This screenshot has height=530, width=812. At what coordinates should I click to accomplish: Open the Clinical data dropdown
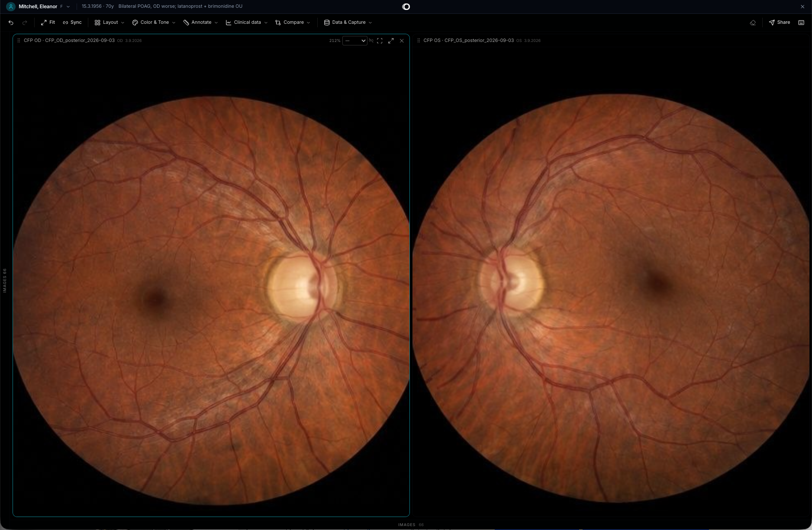(x=247, y=22)
